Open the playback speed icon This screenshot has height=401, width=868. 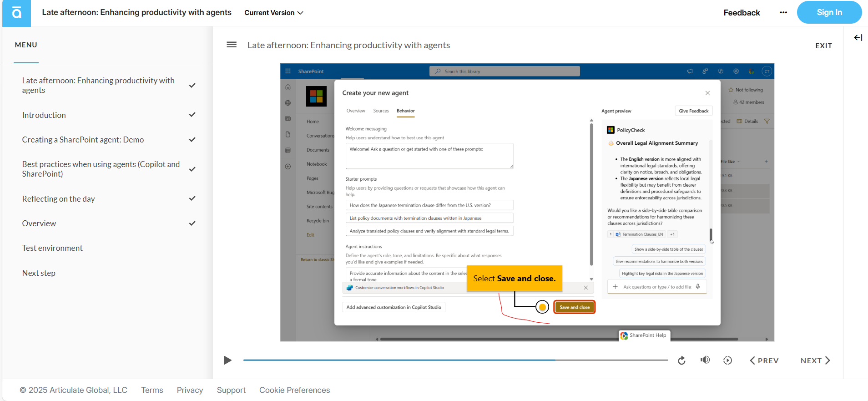pyautogui.click(x=727, y=360)
